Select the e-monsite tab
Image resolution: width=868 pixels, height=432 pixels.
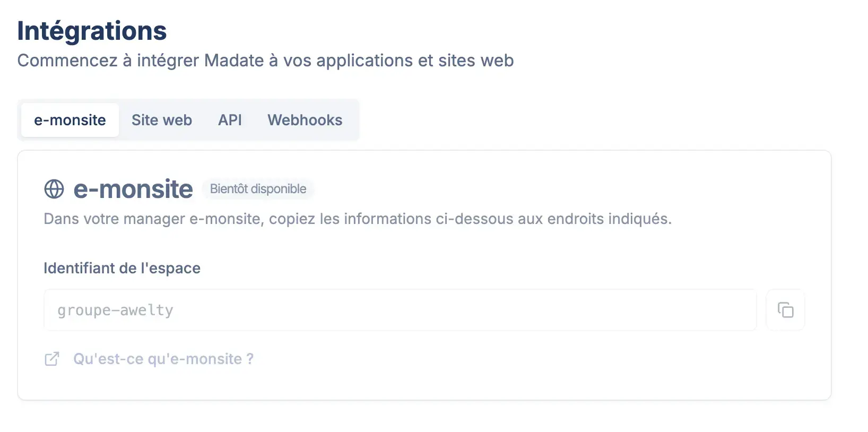coord(70,120)
